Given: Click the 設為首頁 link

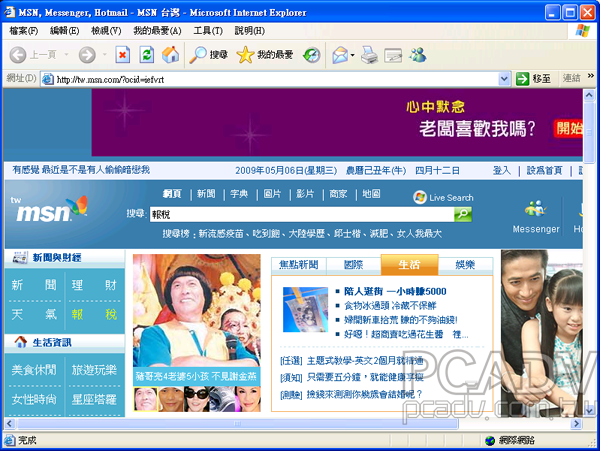Looking at the screenshot, I should pos(545,171).
